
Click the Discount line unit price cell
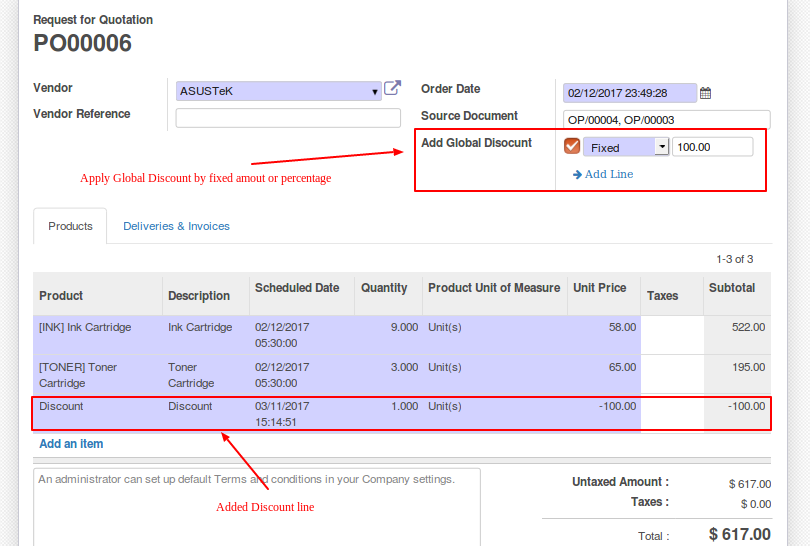tap(604, 407)
